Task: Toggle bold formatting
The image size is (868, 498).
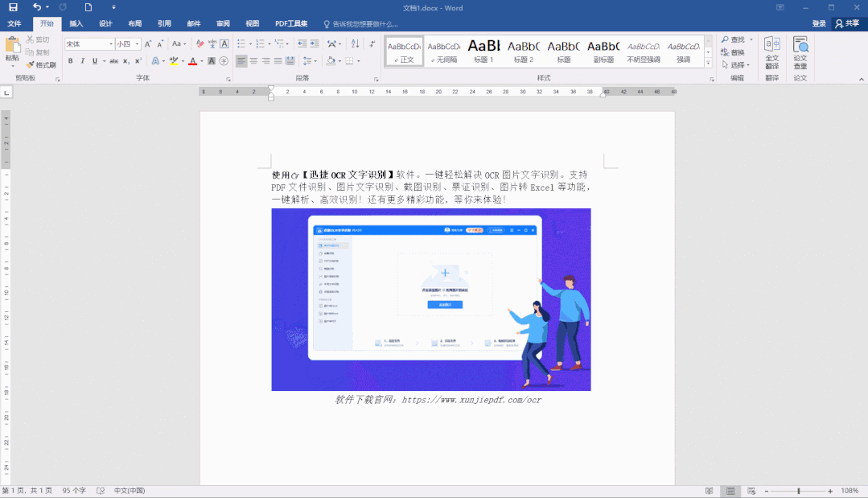Action: (x=70, y=61)
